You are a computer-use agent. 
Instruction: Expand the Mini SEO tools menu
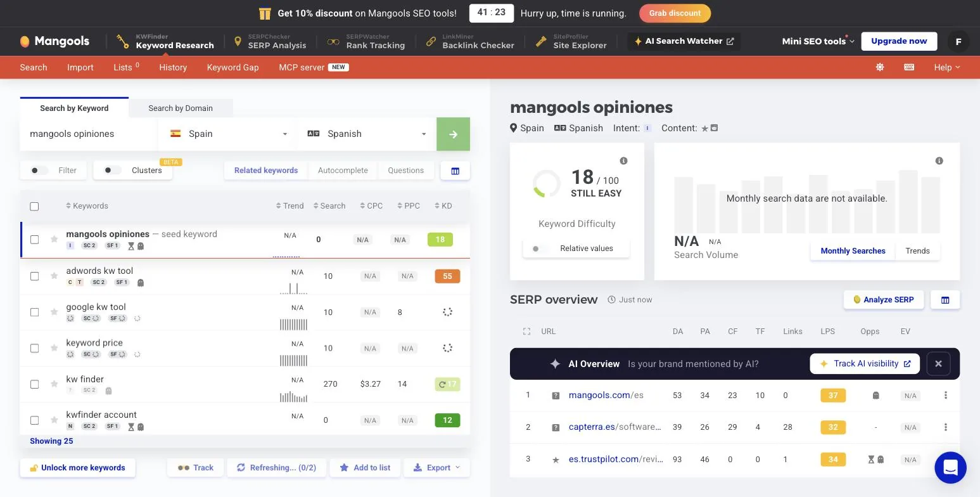coord(818,41)
